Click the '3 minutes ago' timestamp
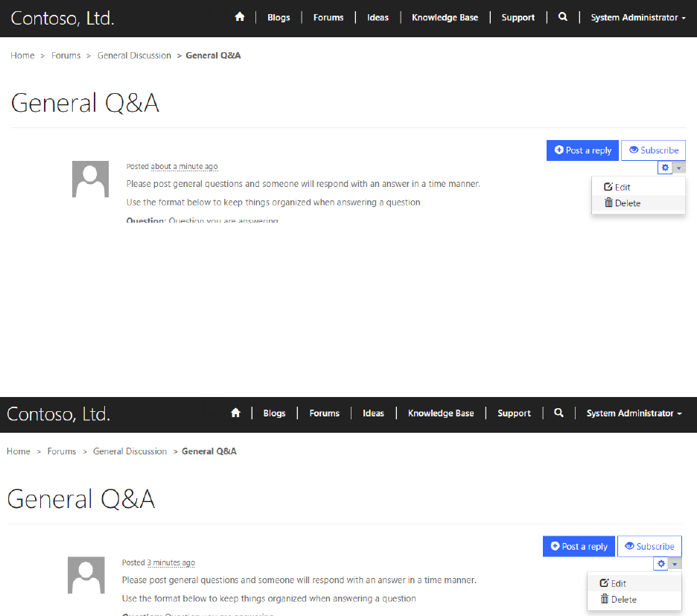 pos(171,562)
